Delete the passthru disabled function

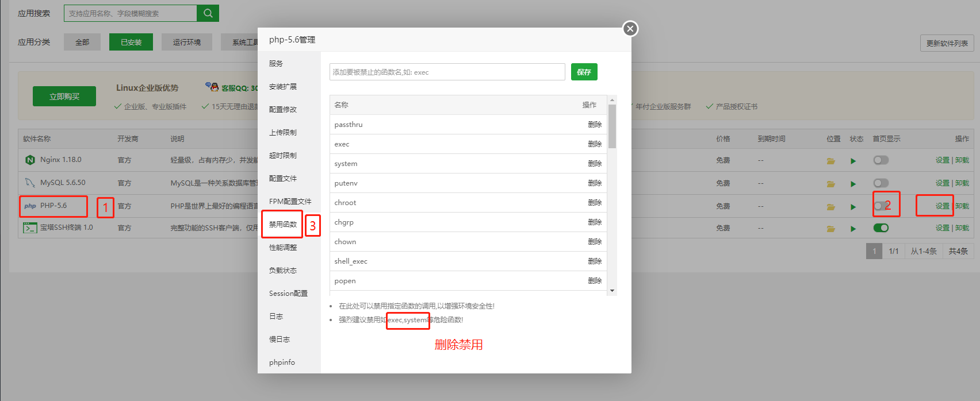click(x=595, y=125)
